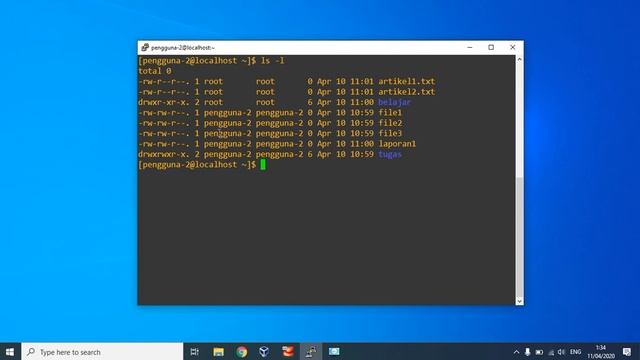Open the Windows Start menu
640x360 pixels.
[10, 351]
